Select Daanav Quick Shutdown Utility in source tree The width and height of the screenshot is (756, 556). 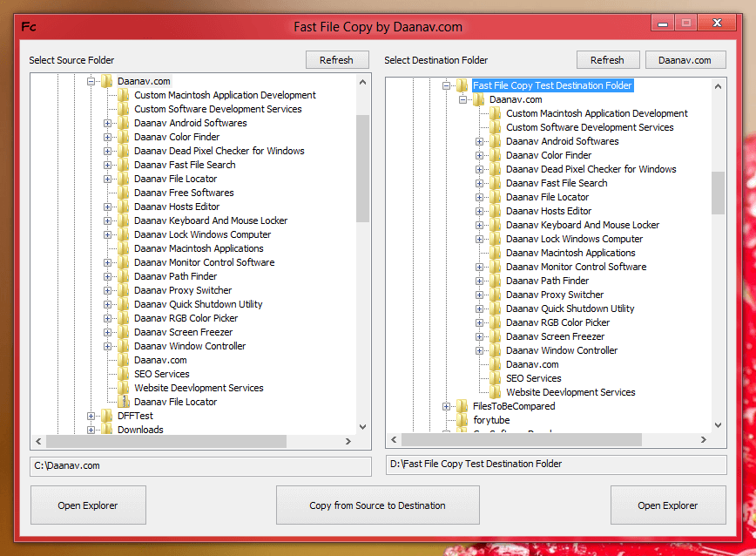[199, 304]
